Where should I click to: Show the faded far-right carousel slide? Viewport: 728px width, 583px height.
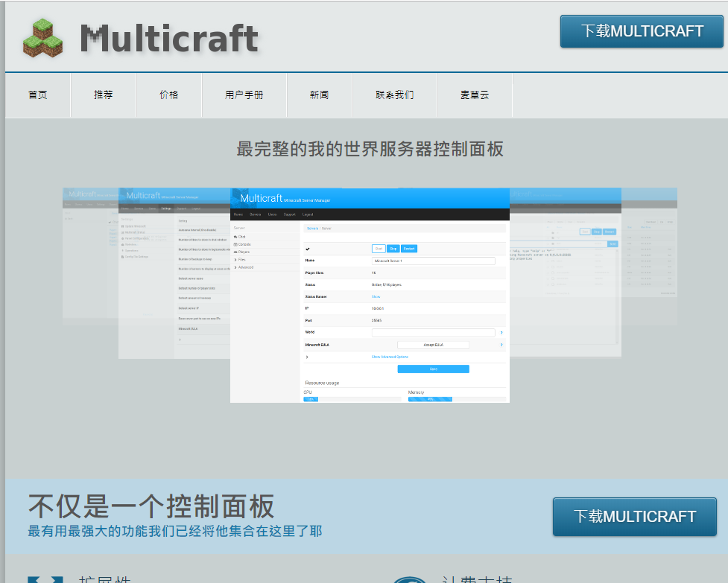649,256
